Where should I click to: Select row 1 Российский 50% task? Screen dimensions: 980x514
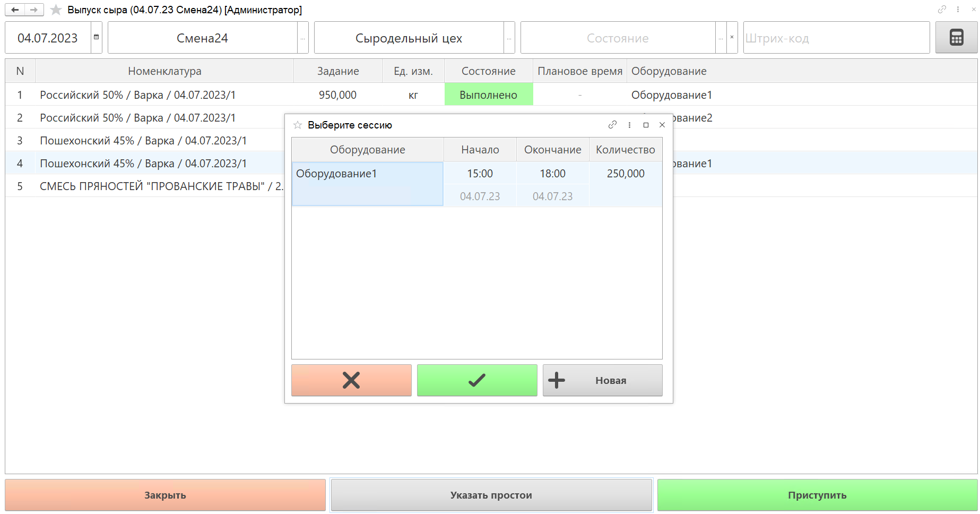tap(138, 95)
